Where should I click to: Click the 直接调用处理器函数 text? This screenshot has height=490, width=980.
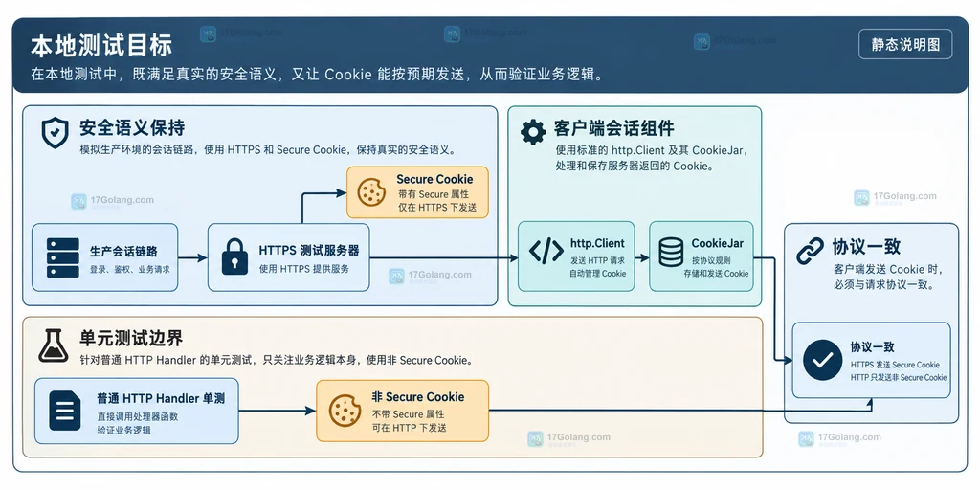point(137,416)
